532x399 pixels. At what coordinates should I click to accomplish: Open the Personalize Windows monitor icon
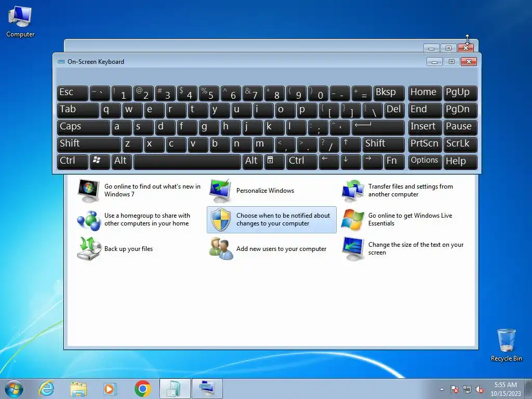click(x=220, y=191)
